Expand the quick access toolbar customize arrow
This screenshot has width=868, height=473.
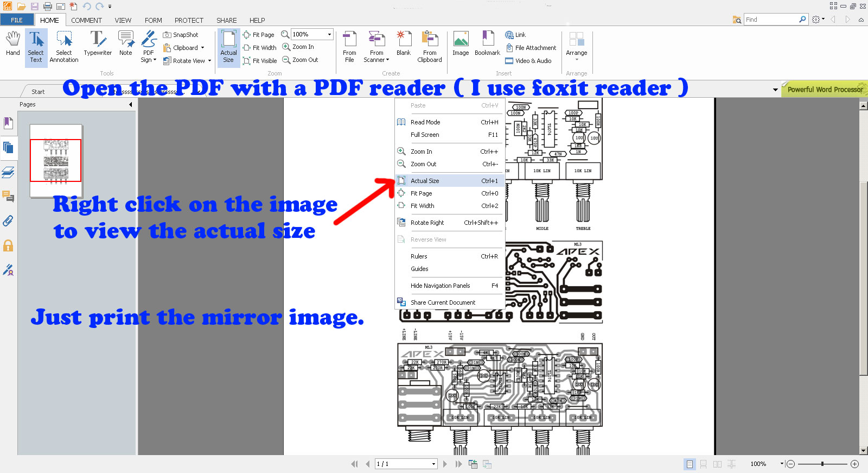110,7
